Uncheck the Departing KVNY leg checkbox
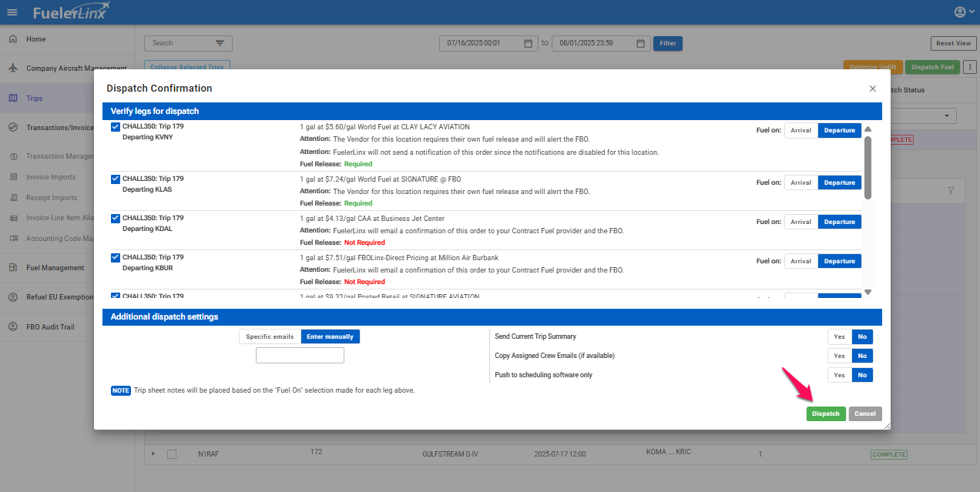The height and width of the screenshot is (492, 980). tap(116, 126)
